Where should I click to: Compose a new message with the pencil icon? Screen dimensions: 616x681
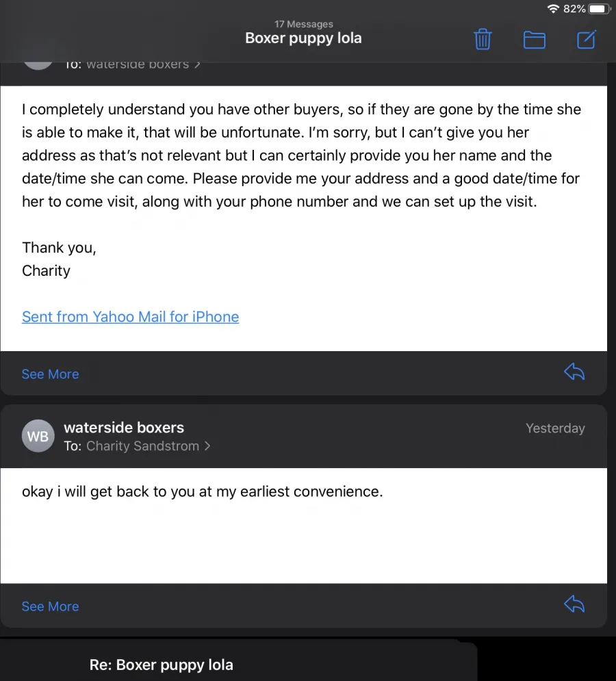point(587,40)
